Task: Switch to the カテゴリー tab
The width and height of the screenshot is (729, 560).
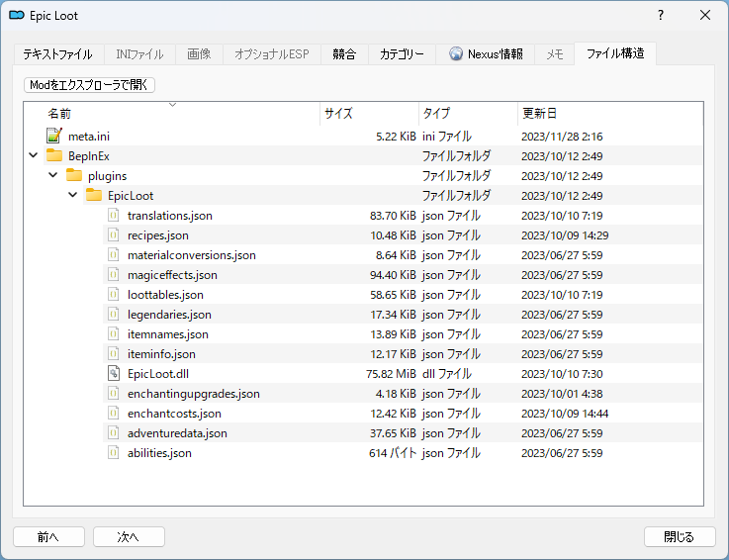Action: 402,54
